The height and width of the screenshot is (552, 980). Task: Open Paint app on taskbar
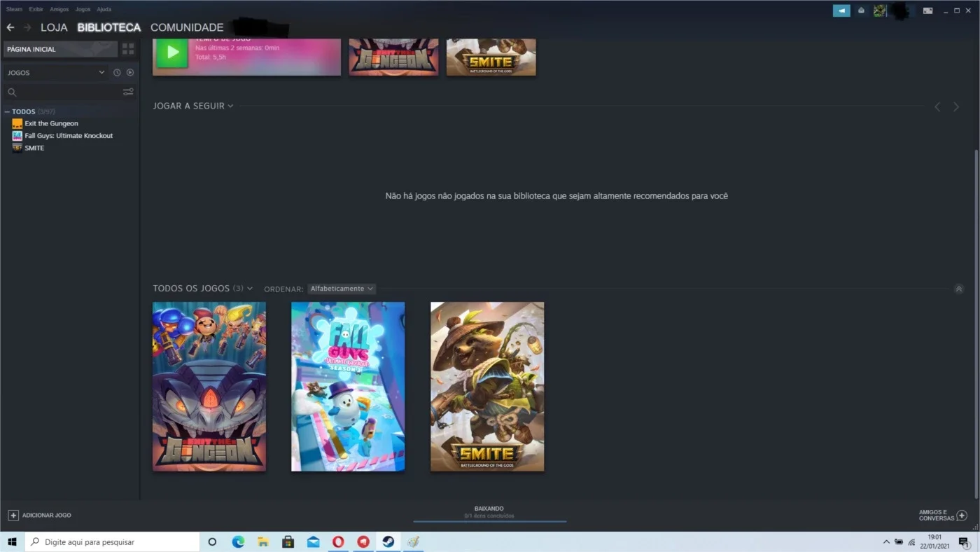click(413, 541)
